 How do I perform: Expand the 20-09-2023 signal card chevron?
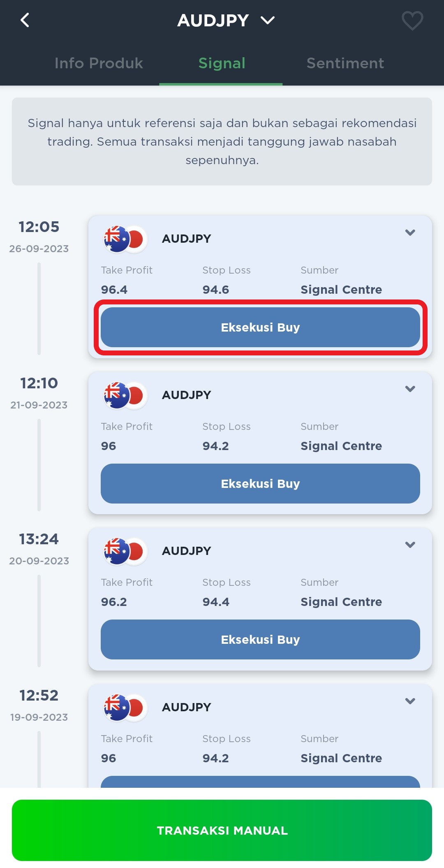tap(410, 545)
